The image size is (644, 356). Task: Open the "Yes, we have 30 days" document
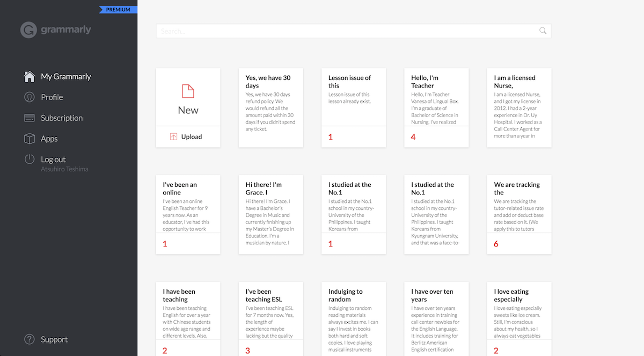[270, 107]
